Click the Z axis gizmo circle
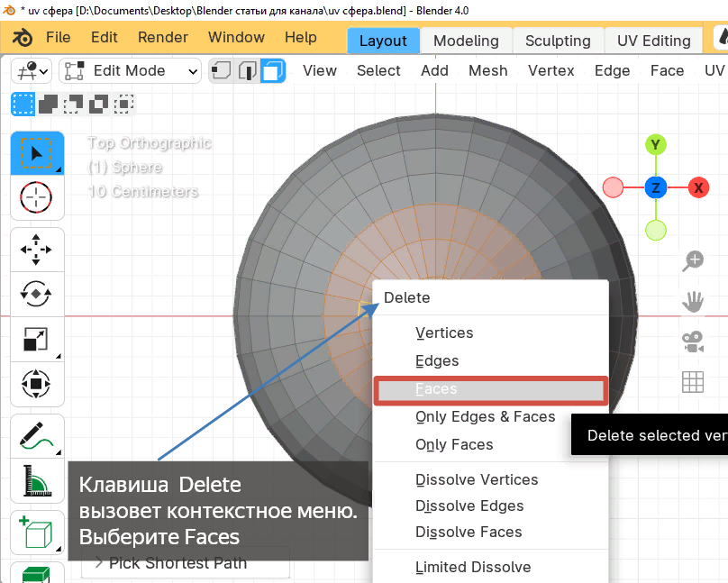Image resolution: width=728 pixels, height=583 pixels. tap(656, 188)
